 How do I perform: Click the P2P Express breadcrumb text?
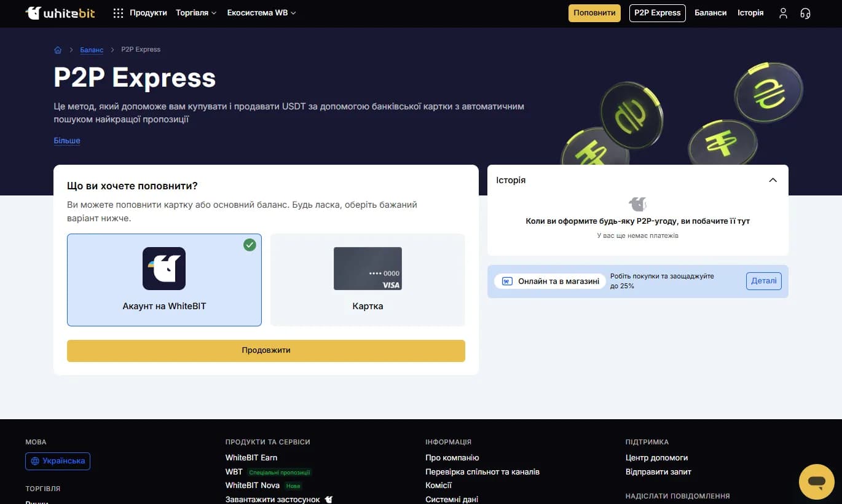[x=141, y=50]
